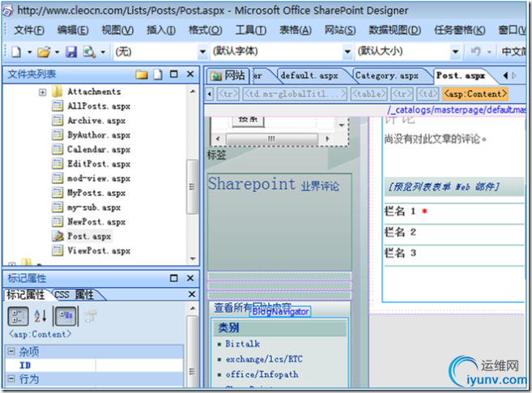Image resolution: width=532 pixels, height=393 pixels.
Task: Click the Undo arrow icon
Action: [475, 52]
